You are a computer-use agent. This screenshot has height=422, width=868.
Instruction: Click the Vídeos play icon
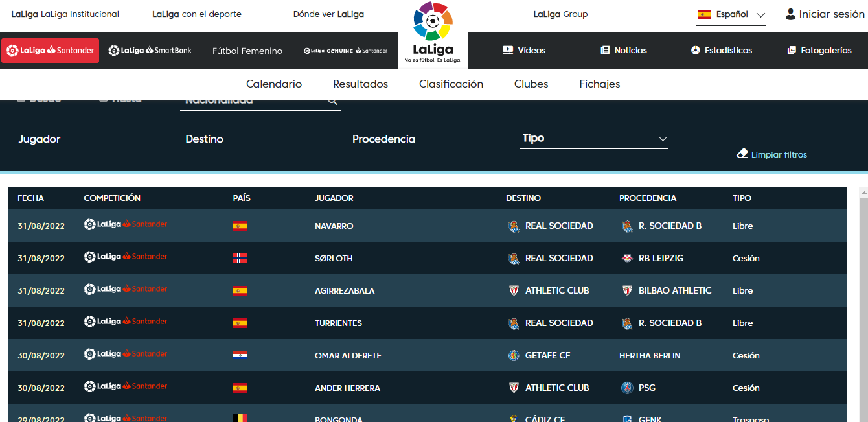(508, 50)
